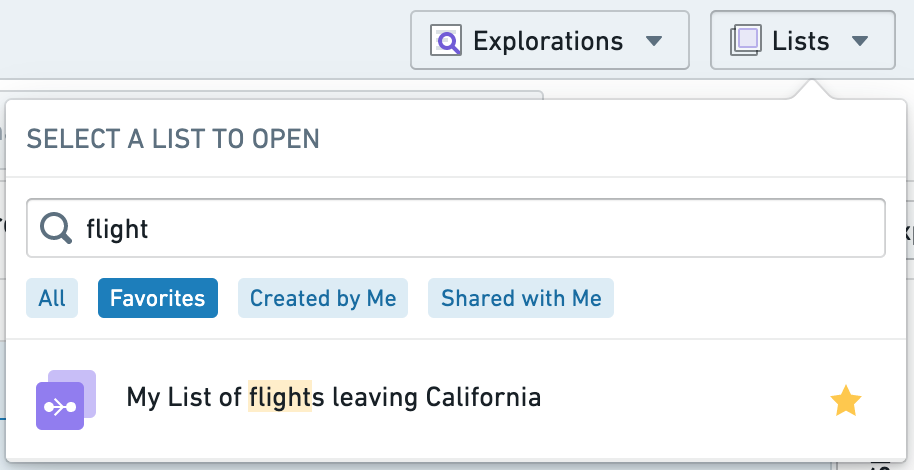Focus the search field containing 'flight'
Viewport: 914px width, 470px height.
(456, 228)
